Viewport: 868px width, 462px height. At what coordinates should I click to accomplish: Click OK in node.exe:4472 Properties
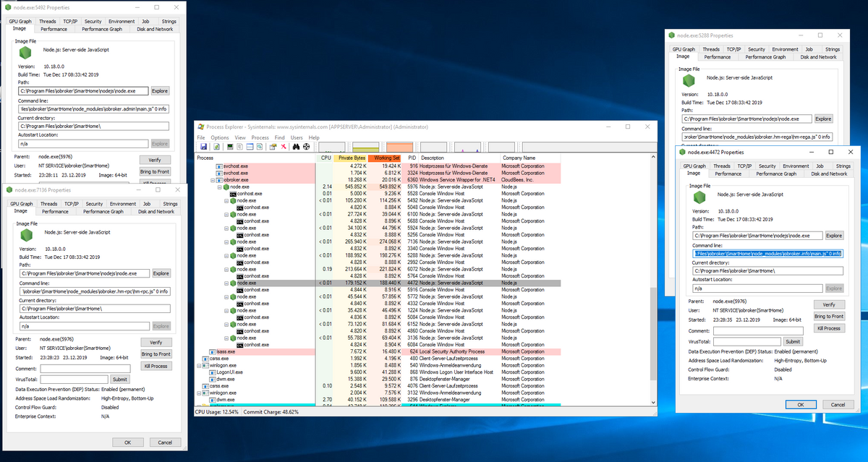click(x=801, y=405)
